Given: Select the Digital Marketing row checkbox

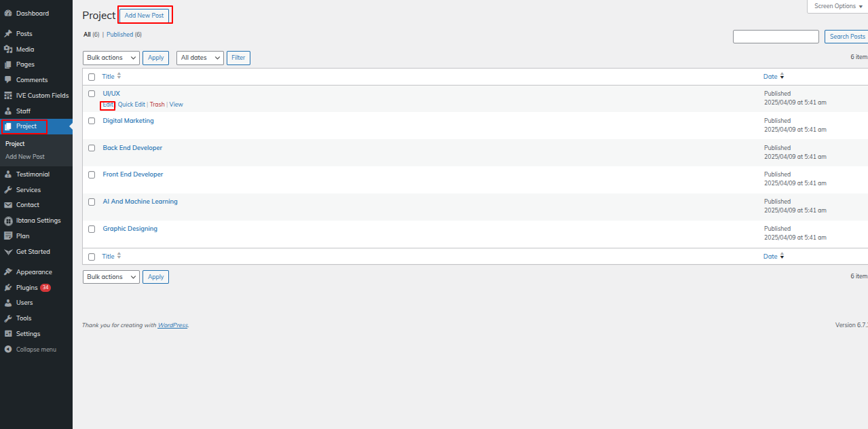Looking at the screenshot, I should [92, 121].
